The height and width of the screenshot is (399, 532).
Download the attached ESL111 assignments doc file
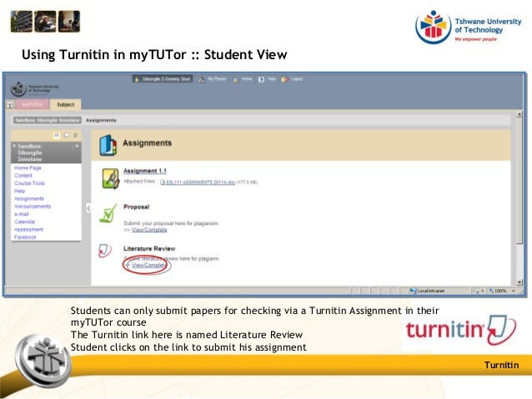tap(200, 182)
